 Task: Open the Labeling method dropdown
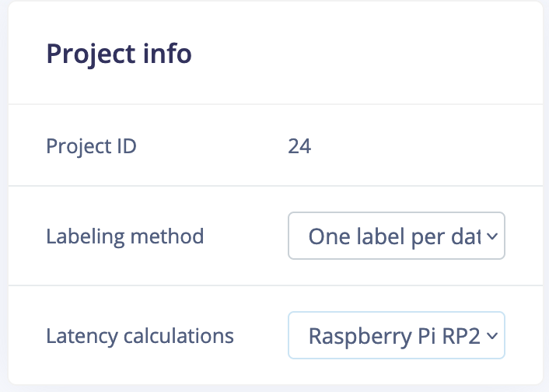(396, 236)
